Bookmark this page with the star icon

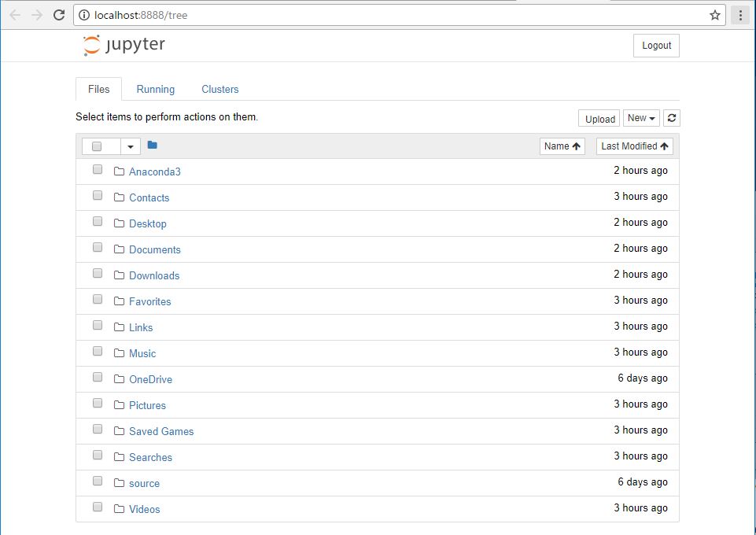[714, 15]
